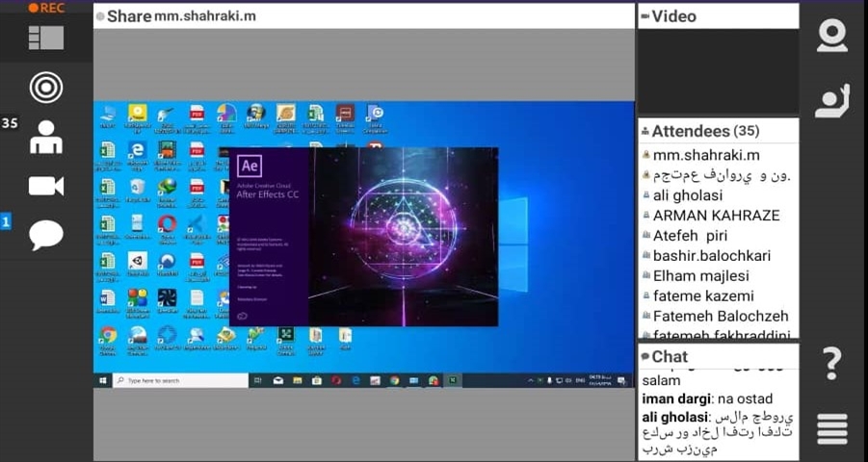Click 'After Effects CC' splash title
The image size is (868, 462).
[268, 194]
